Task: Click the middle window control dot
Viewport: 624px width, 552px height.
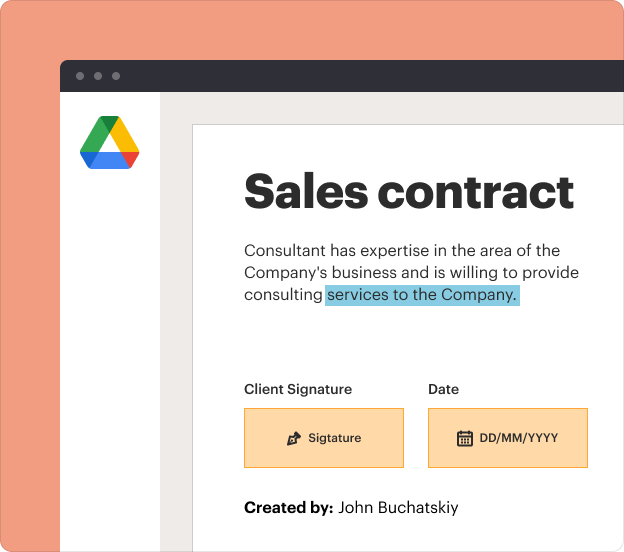Action: point(98,76)
